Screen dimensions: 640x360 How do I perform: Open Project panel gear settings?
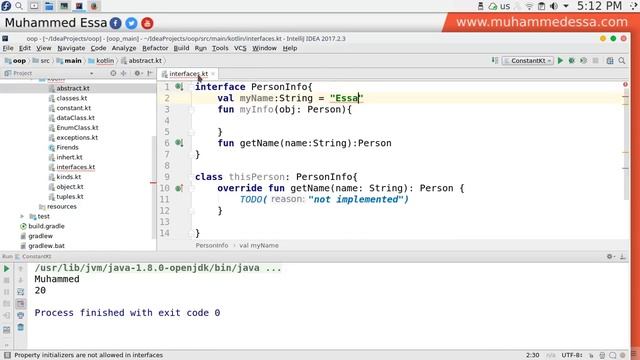pos(138,73)
